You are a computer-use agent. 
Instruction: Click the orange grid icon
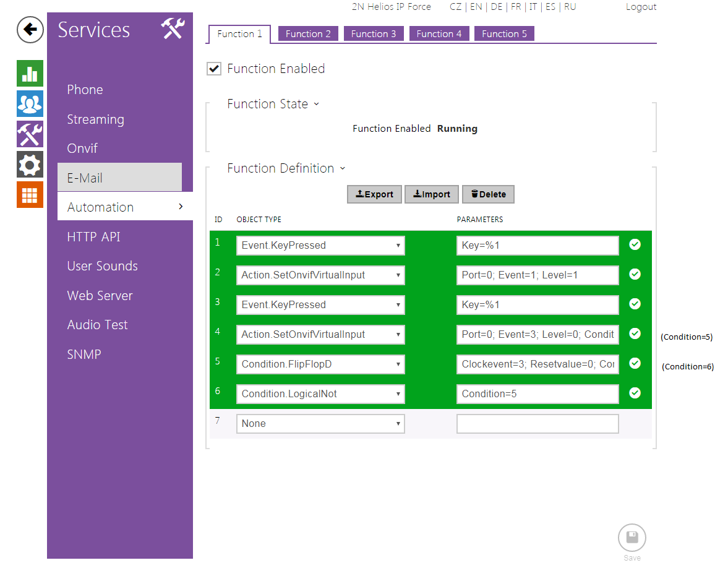click(30, 195)
